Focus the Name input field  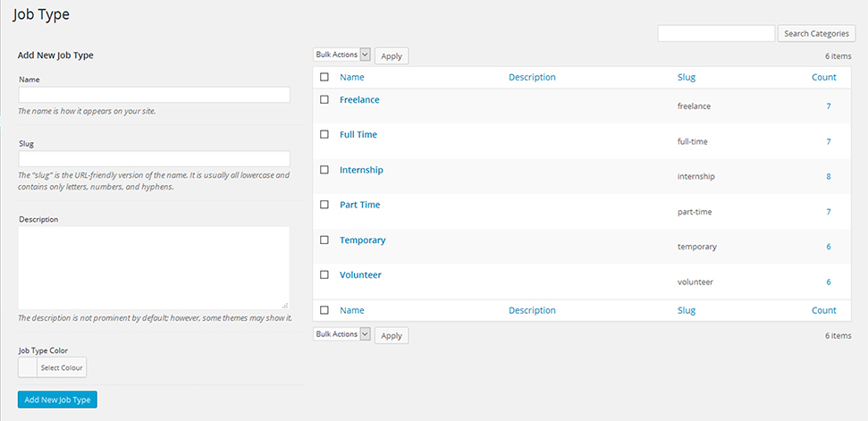pyautogui.click(x=154, y=95)
